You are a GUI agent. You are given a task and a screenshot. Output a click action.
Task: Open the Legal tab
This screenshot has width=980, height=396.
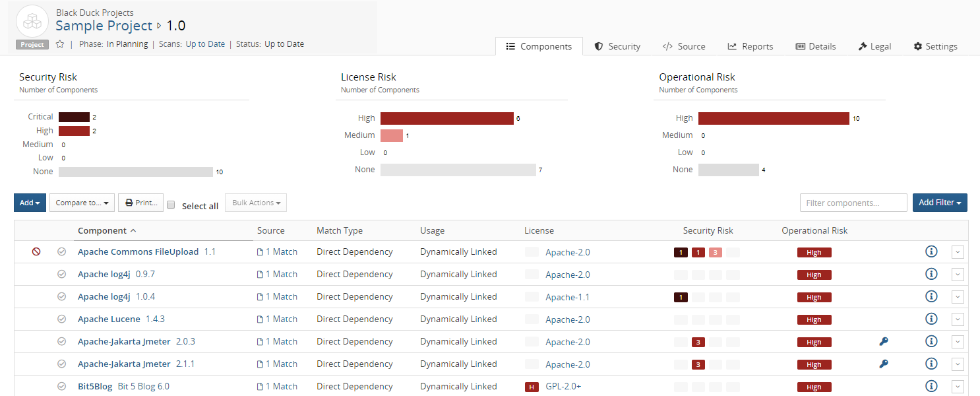[x=874, y=46]
